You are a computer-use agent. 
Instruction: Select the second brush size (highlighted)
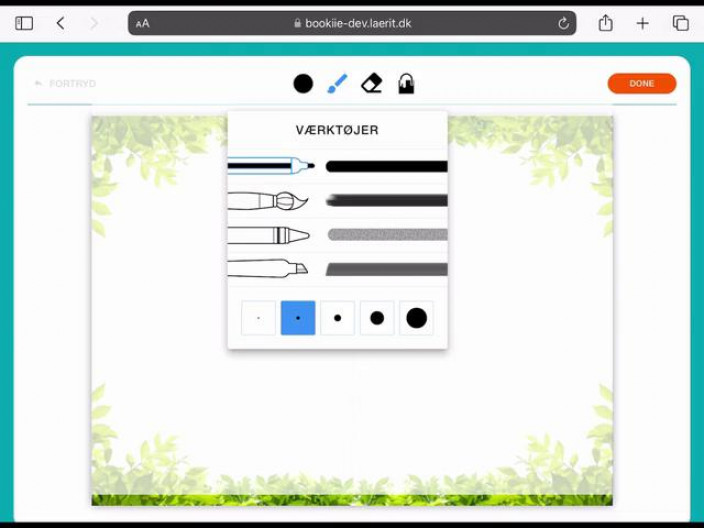[298, 318]
